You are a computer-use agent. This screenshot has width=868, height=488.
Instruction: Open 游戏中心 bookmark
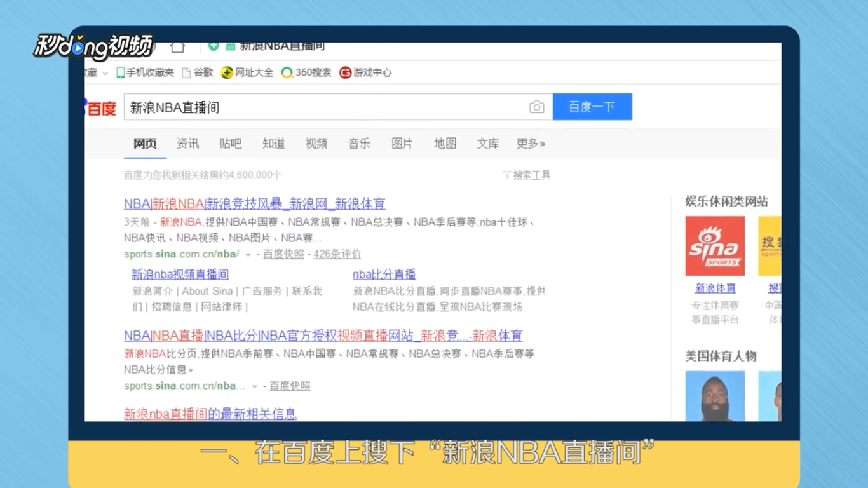tap(365, 72)
